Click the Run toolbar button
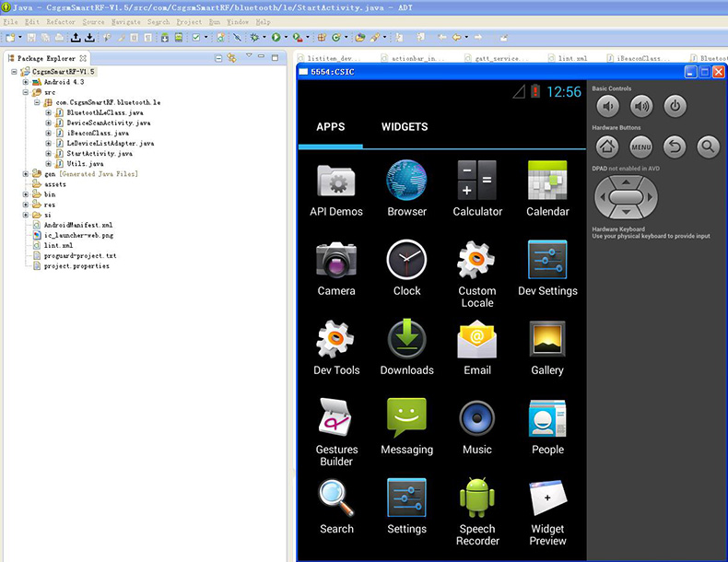Image resolution: width=728 pixels, height=562 pixels. tap(276, 38)
